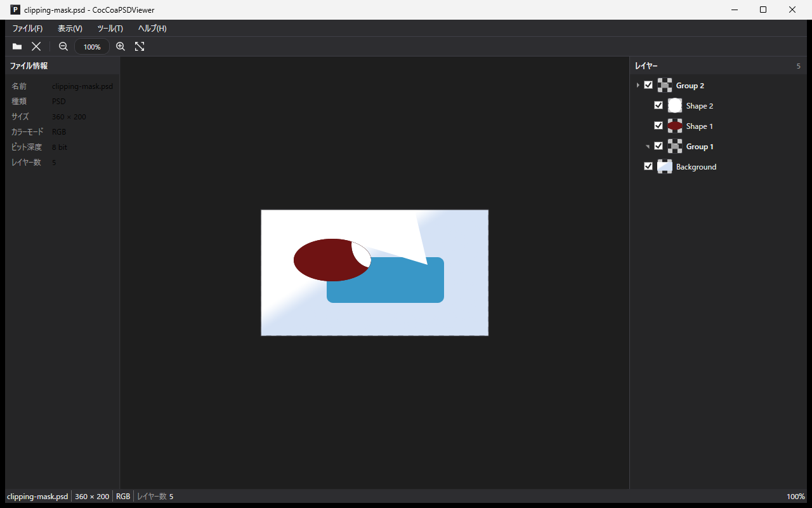The image size is (812, 508).
Task: Click the RGB color mode value in the info panel
Action: pos(59,132)
